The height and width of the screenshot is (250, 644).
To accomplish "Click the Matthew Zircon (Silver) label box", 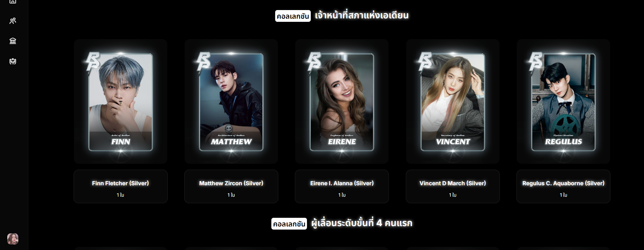I will [x=231, y=186].
